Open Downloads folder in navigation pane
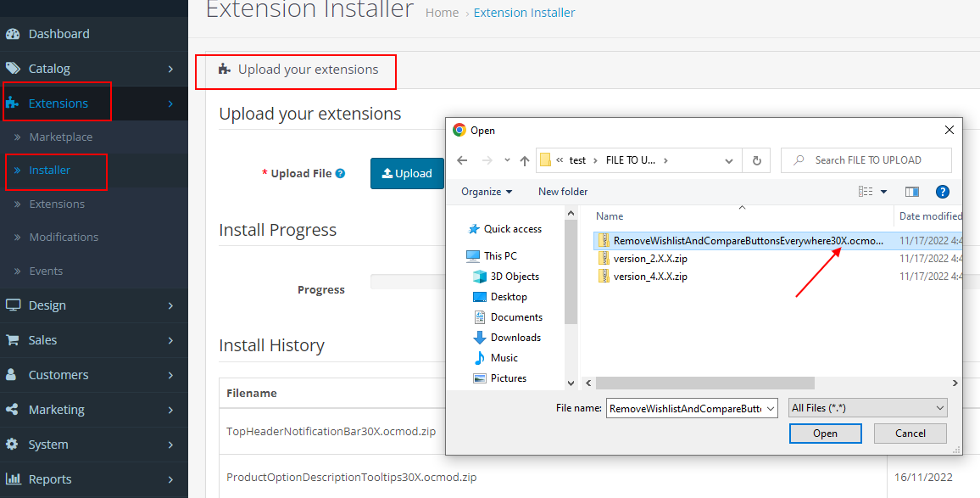The image size is (980, 498). tap(515, 338)
